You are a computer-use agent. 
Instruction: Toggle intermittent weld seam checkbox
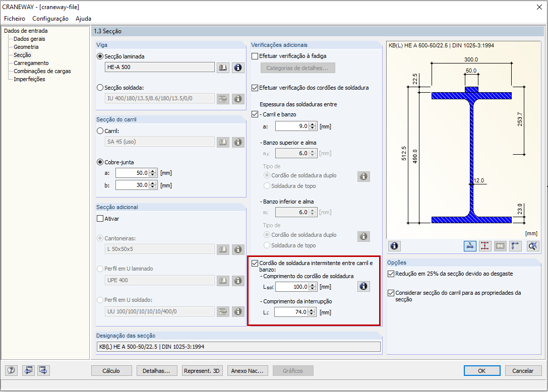click(x=255, y=263)
